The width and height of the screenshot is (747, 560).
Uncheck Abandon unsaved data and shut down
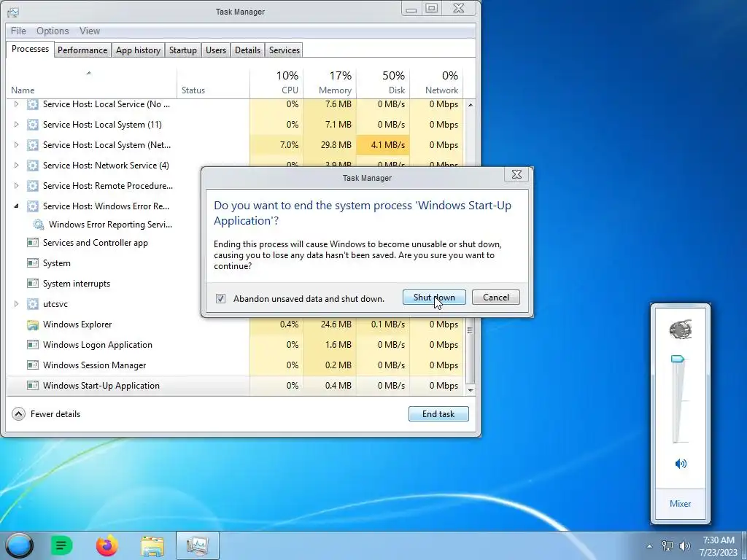tap(220, 298)
